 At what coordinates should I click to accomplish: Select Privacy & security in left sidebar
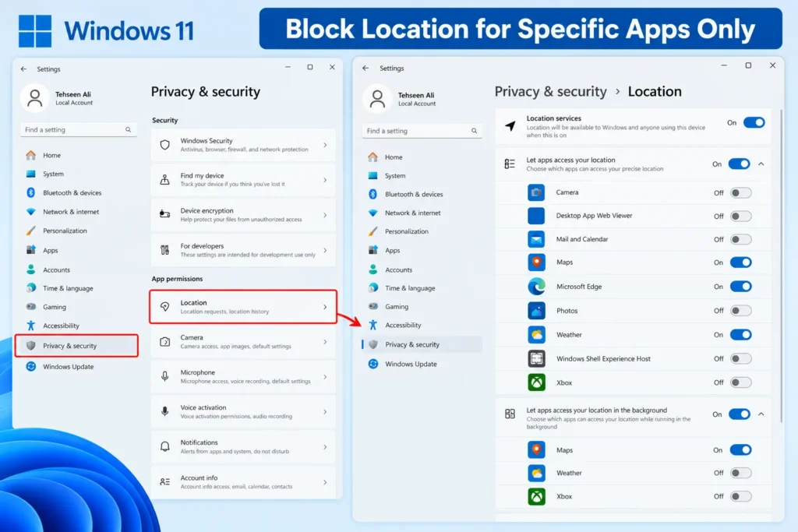point(76,346)
